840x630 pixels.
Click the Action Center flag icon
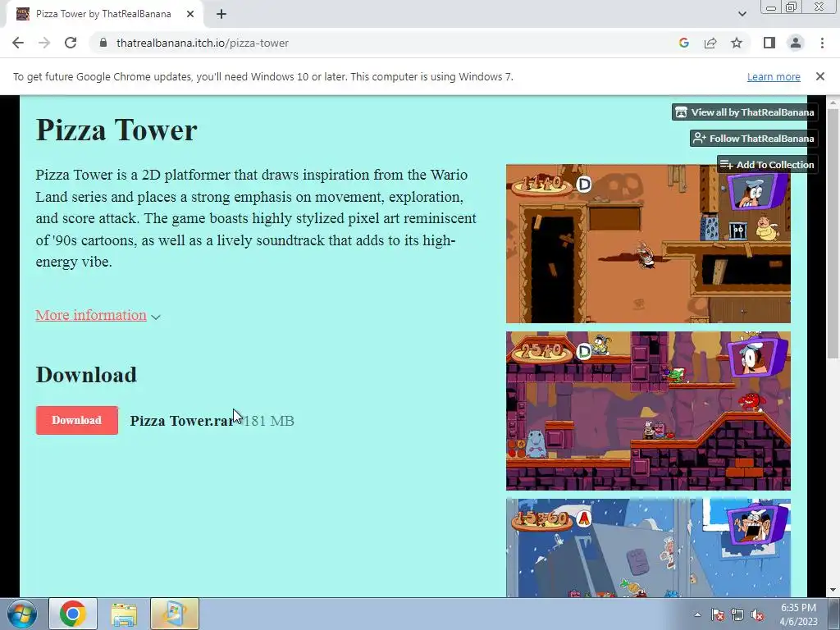[717, 615]
